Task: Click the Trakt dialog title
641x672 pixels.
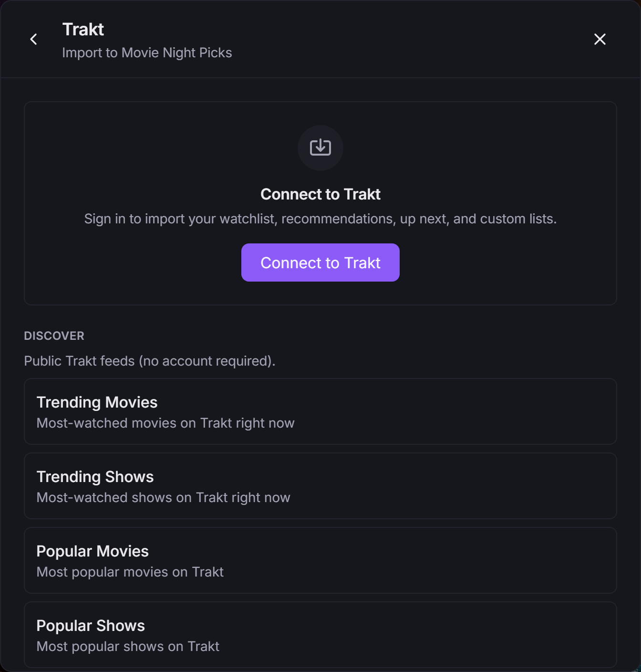Action: pos(83,30)
